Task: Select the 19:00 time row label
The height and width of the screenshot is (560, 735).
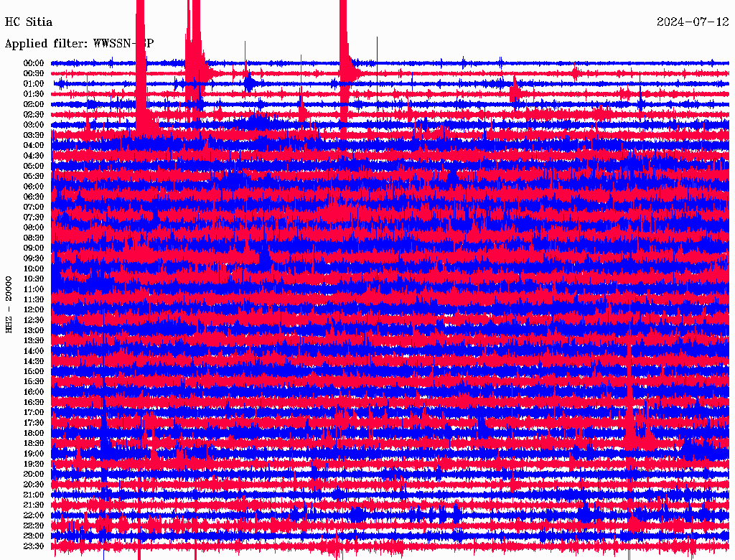Action: (34, 454)
